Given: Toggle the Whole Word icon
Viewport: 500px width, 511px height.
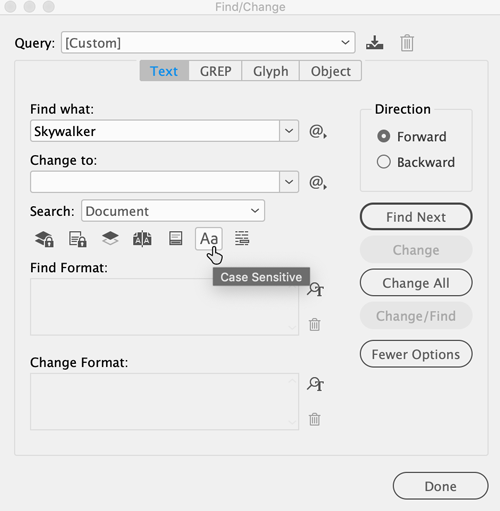Looking at the screenshot, I should [242, 238].
